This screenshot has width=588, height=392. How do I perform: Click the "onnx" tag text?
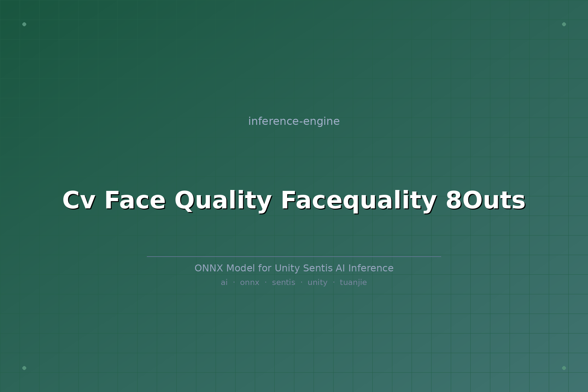pos(250,283)
